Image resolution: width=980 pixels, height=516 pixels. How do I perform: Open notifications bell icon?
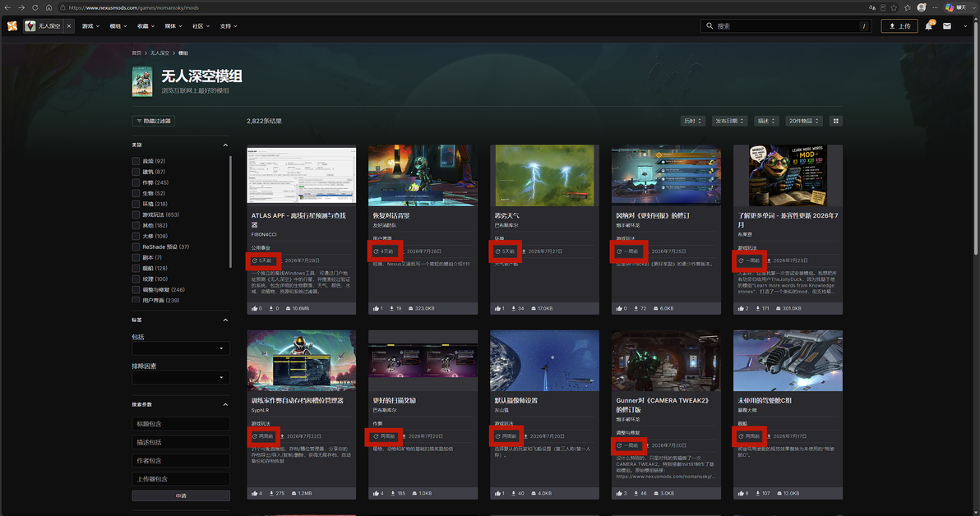point(929,25)
